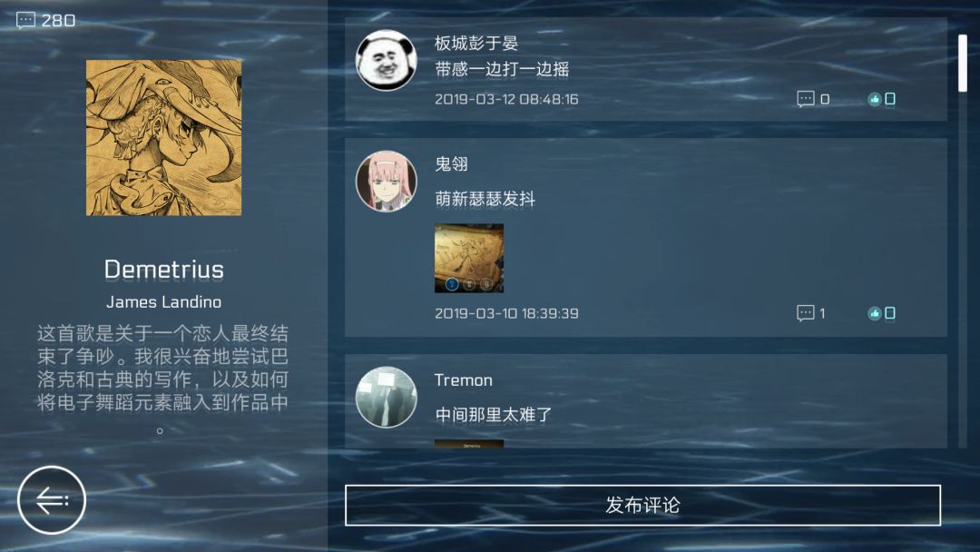This screenshot has width=980, height=552.
Task: Select the comment text 中间那里太难了
Action: coord(493,415)
